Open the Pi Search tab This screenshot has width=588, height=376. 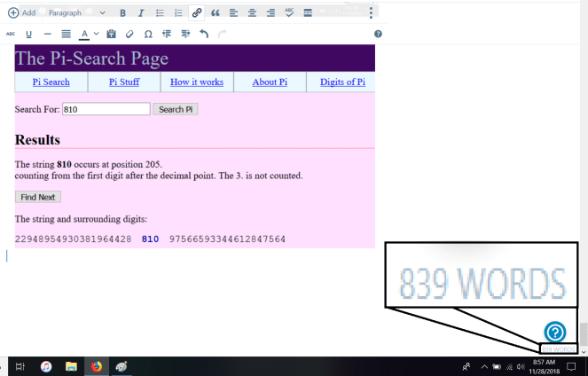51,82
